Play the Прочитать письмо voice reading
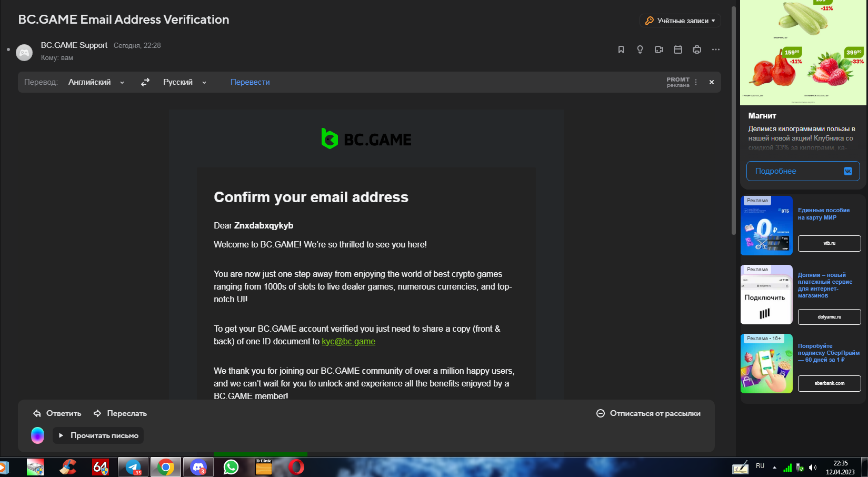This screenshot has height=477, width=868. coord(98,435)
